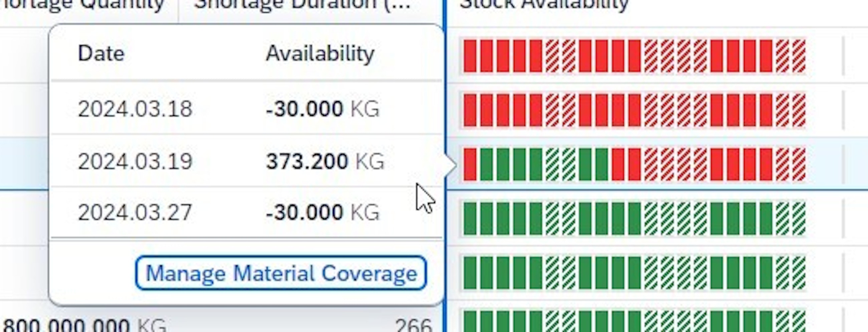
Task: Click the 266 shortage duration cell
Action: 413,325
